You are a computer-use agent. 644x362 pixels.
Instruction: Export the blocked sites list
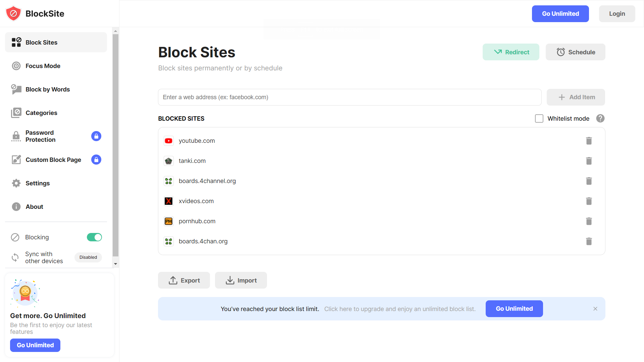[x=184, y=280]
